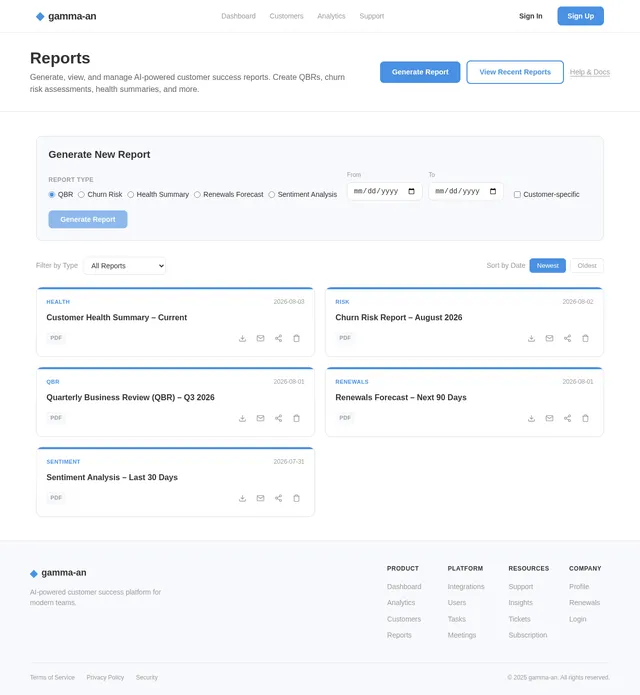Click Sign In in the header
This screenshot has height=695, width=640.
[x=531, y=16]
